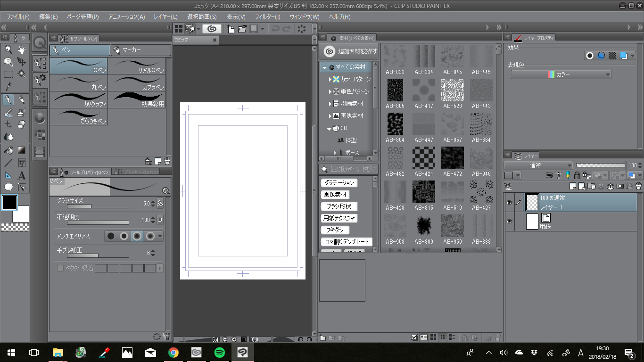This screenshot has width=644, height=362.
Task: Open the 表現色 カラー dropdown
Action: tap(561, 74)
